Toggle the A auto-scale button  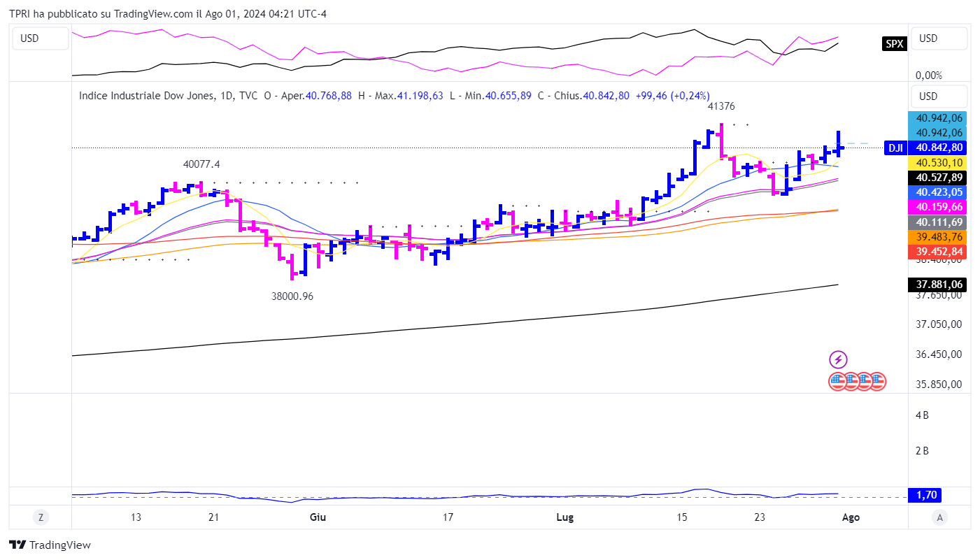[x=940, y=517]
